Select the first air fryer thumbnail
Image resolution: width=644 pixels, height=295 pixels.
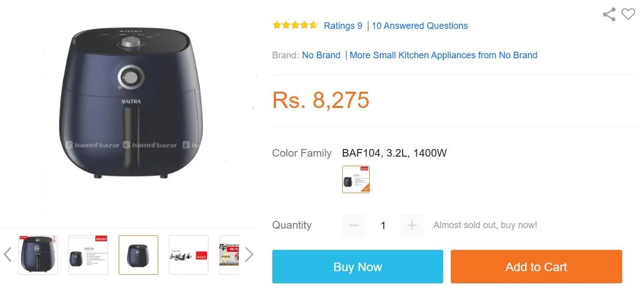(38, 255)
